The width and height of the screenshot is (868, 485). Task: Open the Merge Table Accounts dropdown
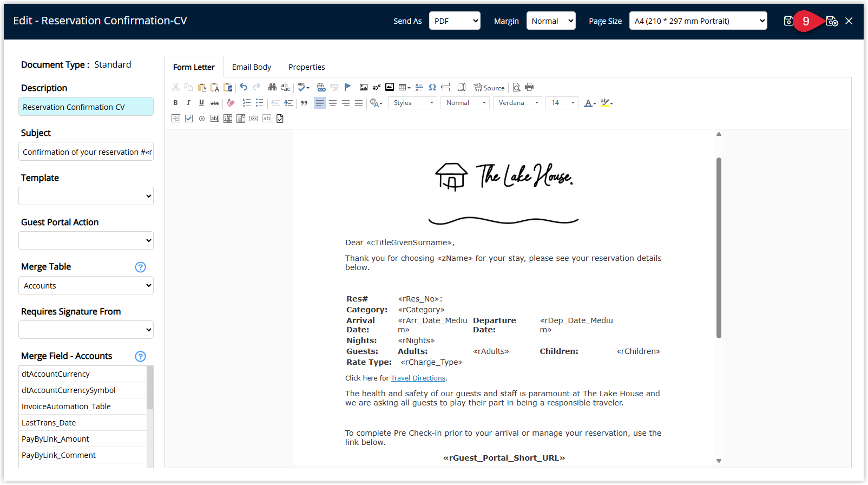coord(86,285)
